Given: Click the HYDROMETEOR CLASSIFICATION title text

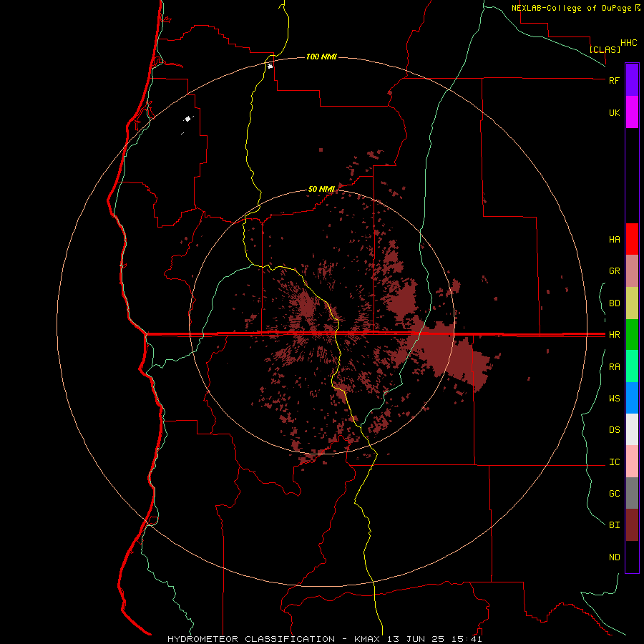Looking at the screenshot, I should pos(251,639).
